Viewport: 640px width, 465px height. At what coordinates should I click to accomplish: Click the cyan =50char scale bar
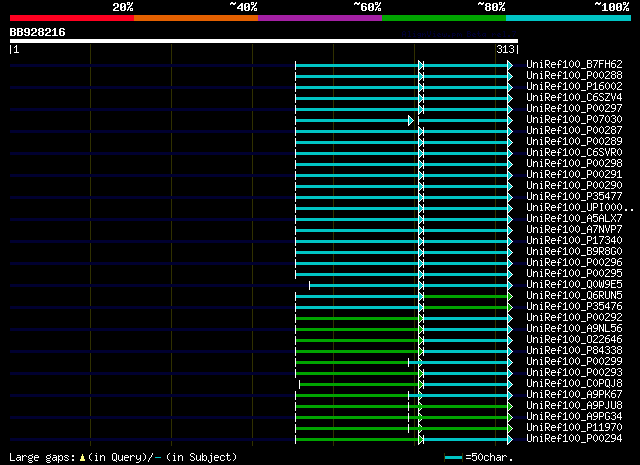click(x=453, y=457)
